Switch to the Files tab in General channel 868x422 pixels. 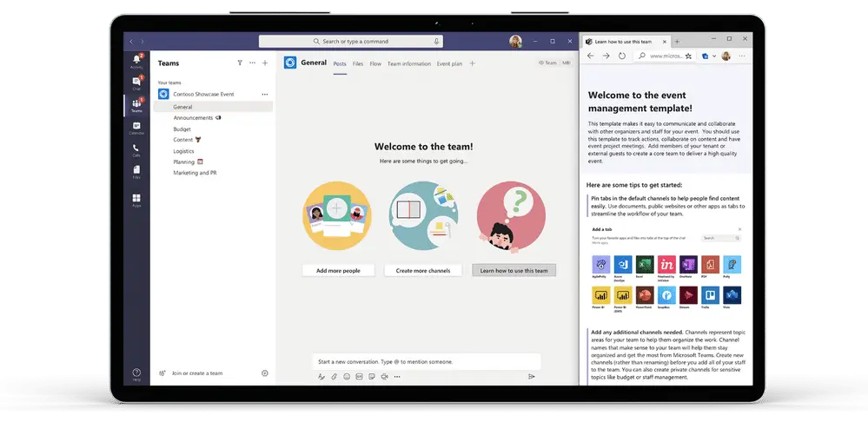pyautogui.click(x=358, y=63)
